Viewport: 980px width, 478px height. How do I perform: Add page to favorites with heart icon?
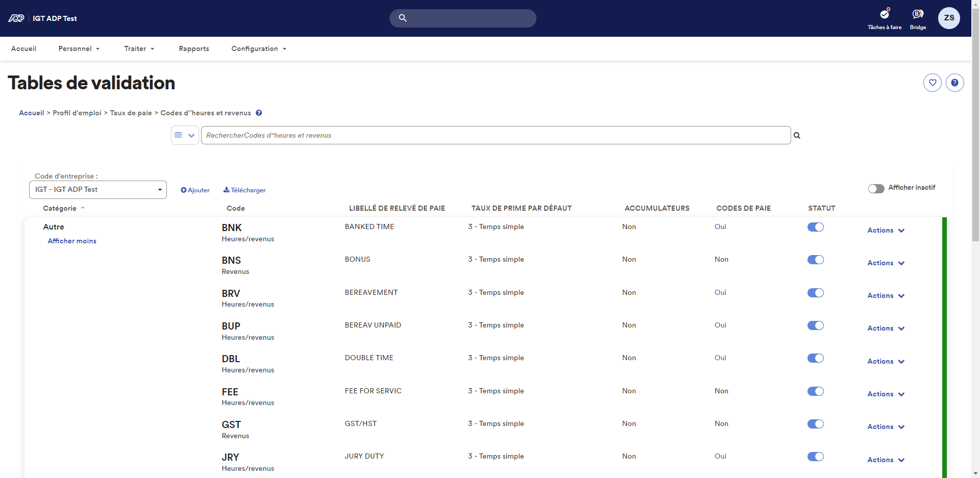click(932, 83)
